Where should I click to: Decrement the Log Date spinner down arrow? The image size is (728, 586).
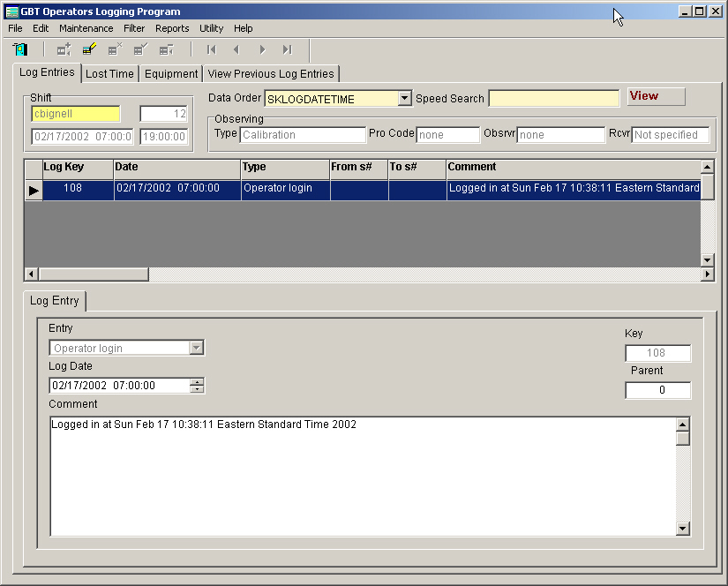coord(198,389)
